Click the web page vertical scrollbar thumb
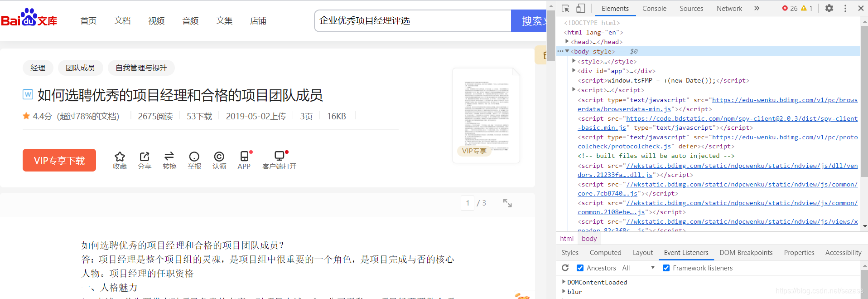Viewport: 868px width, 299px height. 551,35
